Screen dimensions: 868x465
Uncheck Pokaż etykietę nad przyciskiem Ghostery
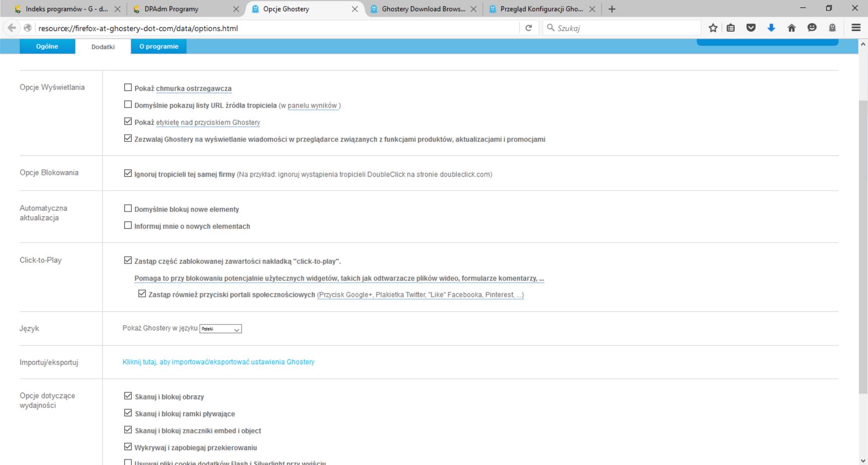coord(128,122)
